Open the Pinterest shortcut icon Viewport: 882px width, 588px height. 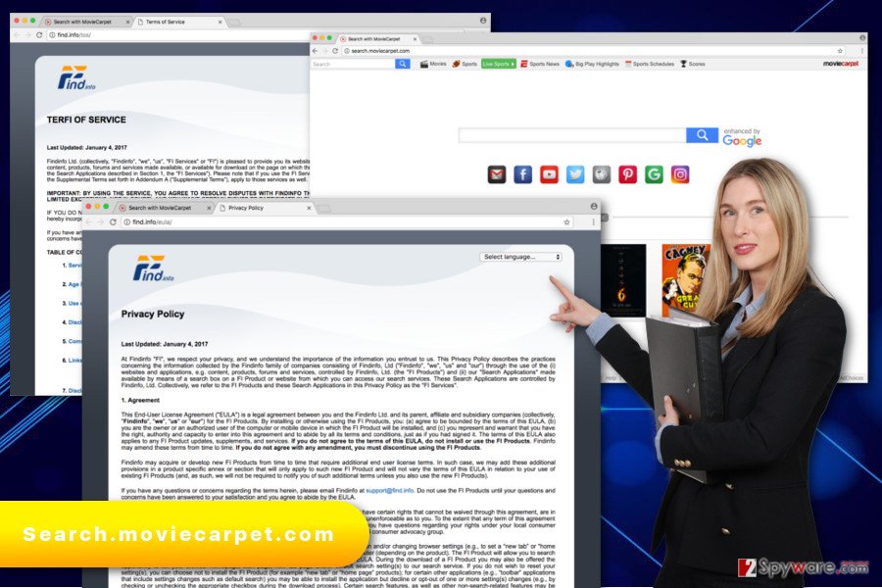click(628, 175)
